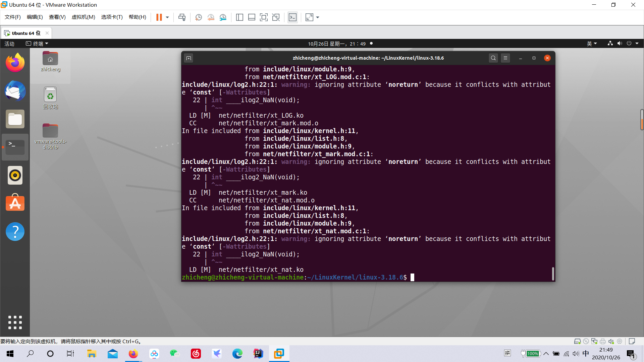Enter VMware full screen mode
The width and height of the screenshot is (644, 362).
point(264,17)
